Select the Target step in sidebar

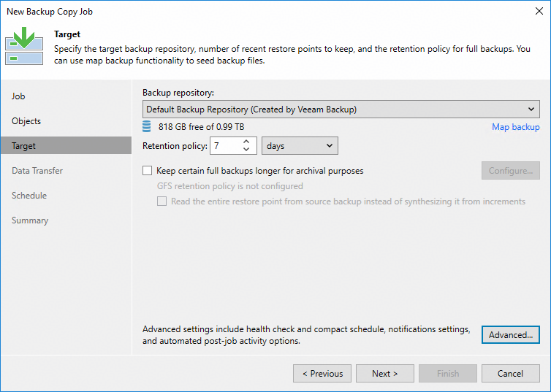coord(24,146)
